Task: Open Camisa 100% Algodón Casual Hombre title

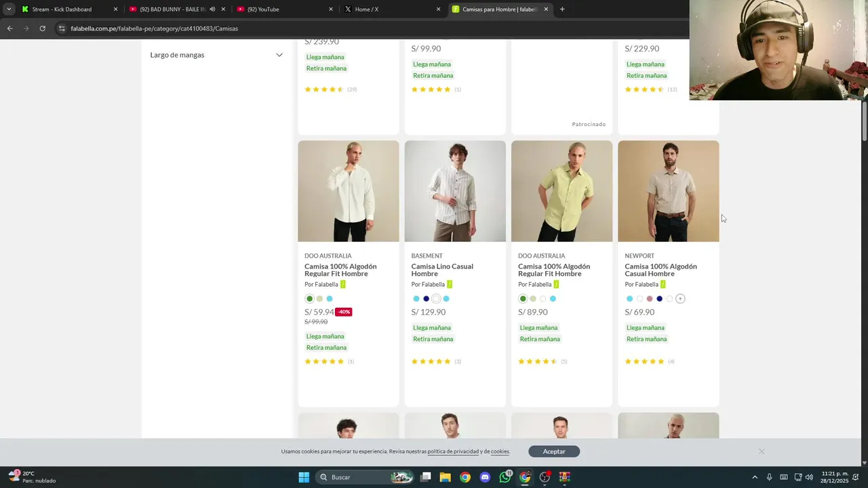Action: (660, 270)
